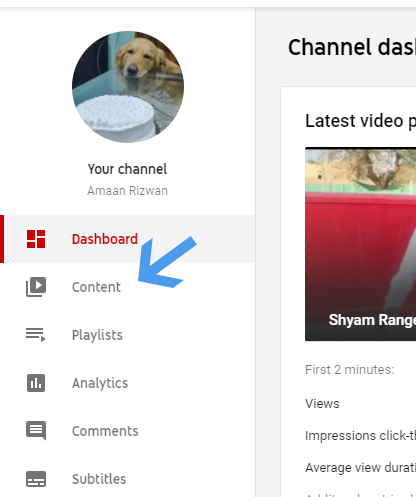Viewport: 416px width, 497px height.
Task: Open the Content section
Action: (x=127, y=287)
